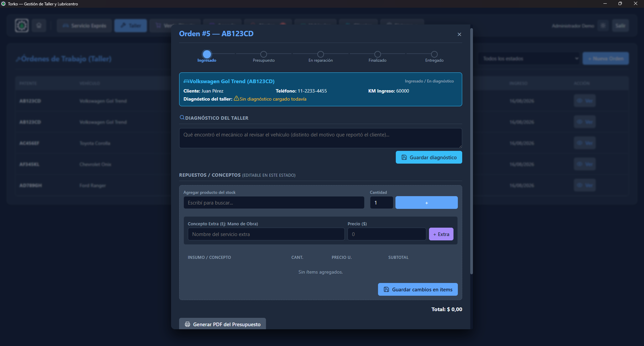Viewport: 644px width, 346px height.
Task: Click the Salir button
Action: 621,25
